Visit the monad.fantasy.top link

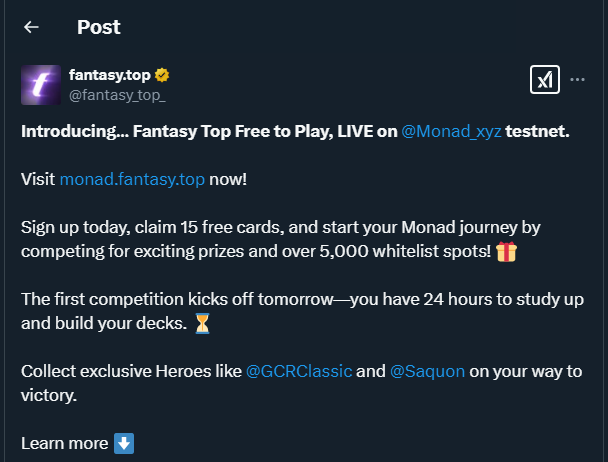(132, 179)
